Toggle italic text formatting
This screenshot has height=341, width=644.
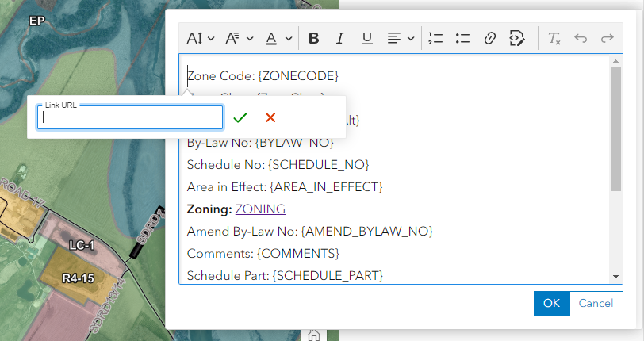(339, 38)
